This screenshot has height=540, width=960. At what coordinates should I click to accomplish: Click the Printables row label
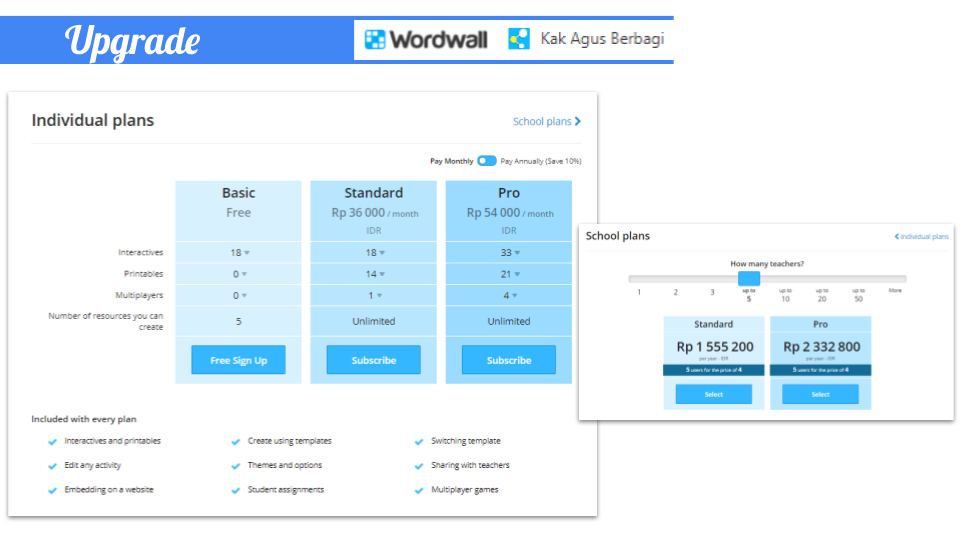[144, 274]
